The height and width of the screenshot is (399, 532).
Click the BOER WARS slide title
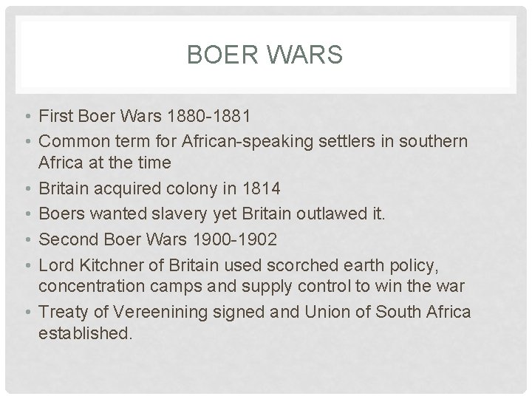265,54
